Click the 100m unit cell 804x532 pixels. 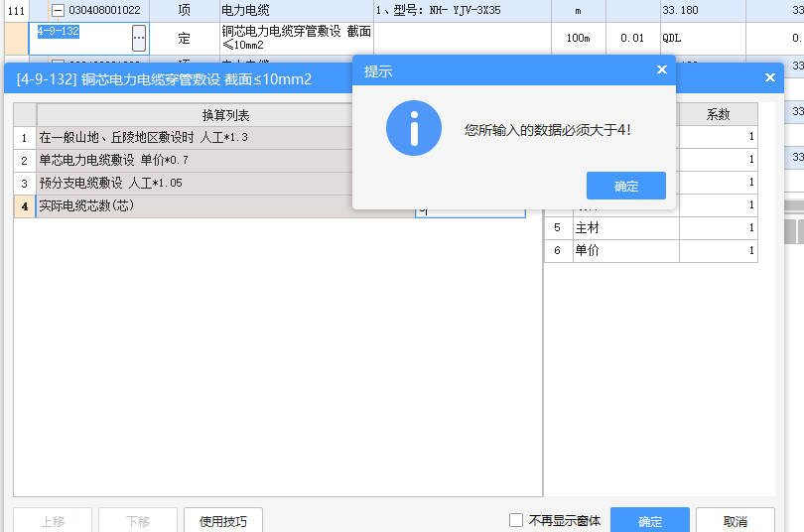pos(578,38)
